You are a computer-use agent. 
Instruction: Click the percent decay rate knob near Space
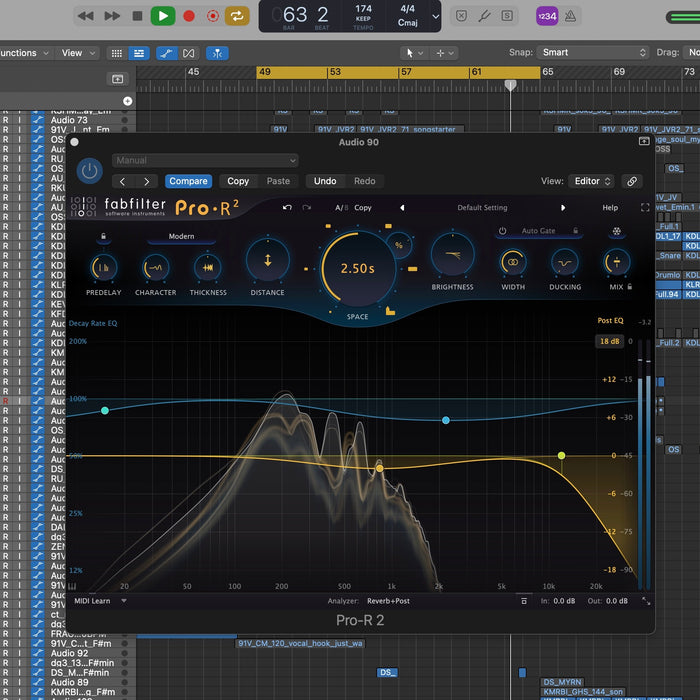pyautogui.click(x=399, y=245)
